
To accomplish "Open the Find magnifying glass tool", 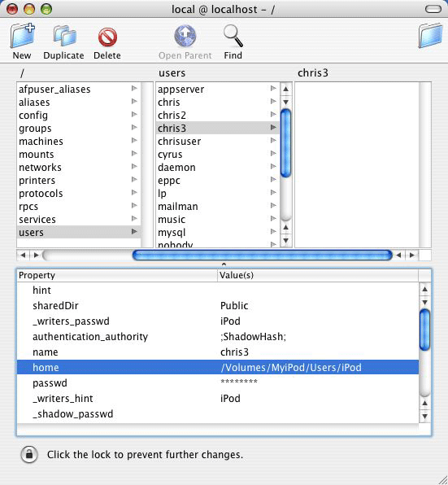I will (233, 36).
